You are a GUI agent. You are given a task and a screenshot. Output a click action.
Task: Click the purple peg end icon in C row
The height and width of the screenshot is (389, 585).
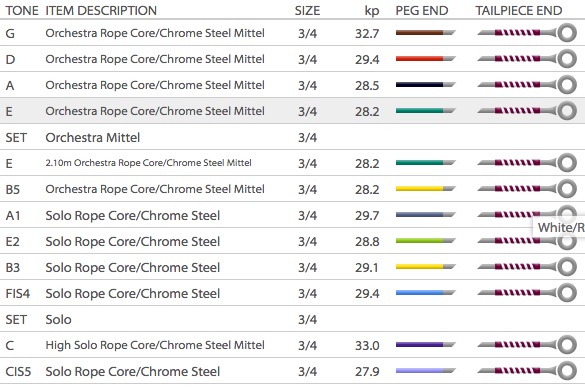(425, 345)
